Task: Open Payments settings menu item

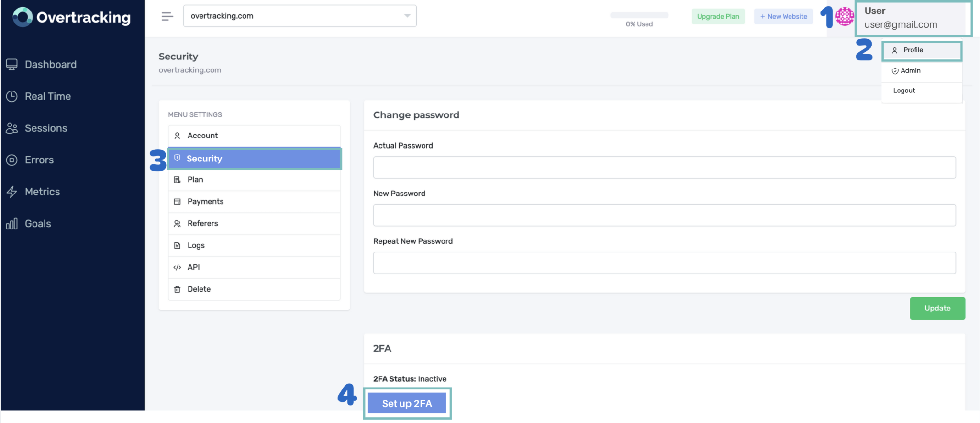Action: click(x=254, y=202)
